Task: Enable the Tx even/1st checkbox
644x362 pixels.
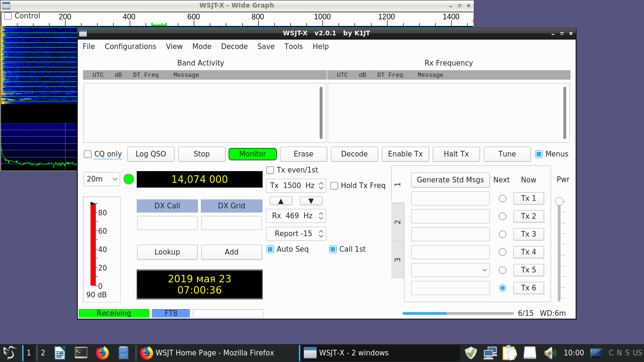Action: pos(270,170)
